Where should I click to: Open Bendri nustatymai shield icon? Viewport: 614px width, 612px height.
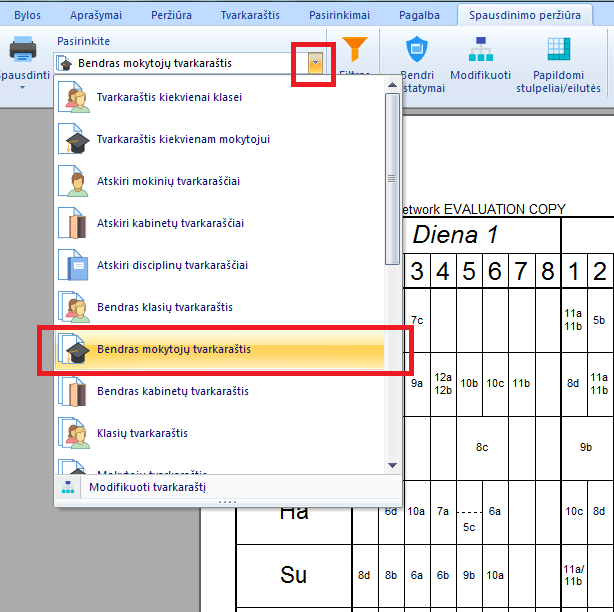tap(416, 50)
